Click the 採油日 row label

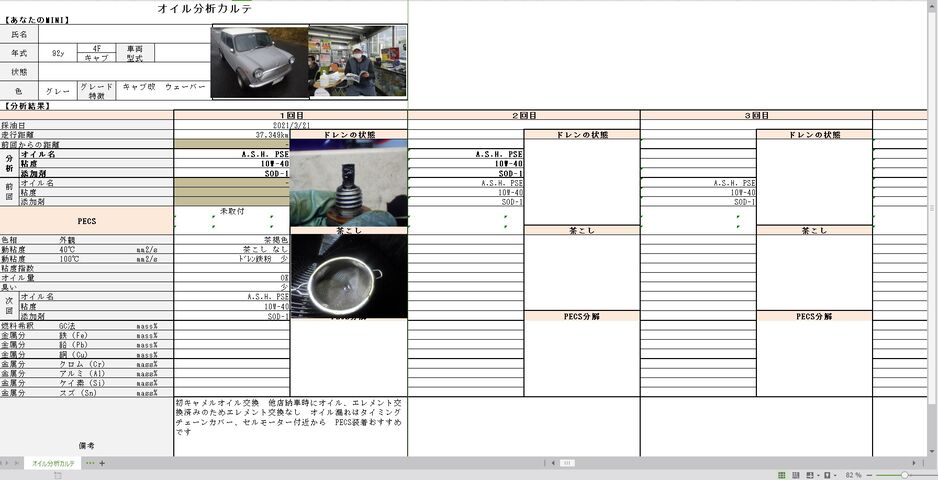click(87, 126)
